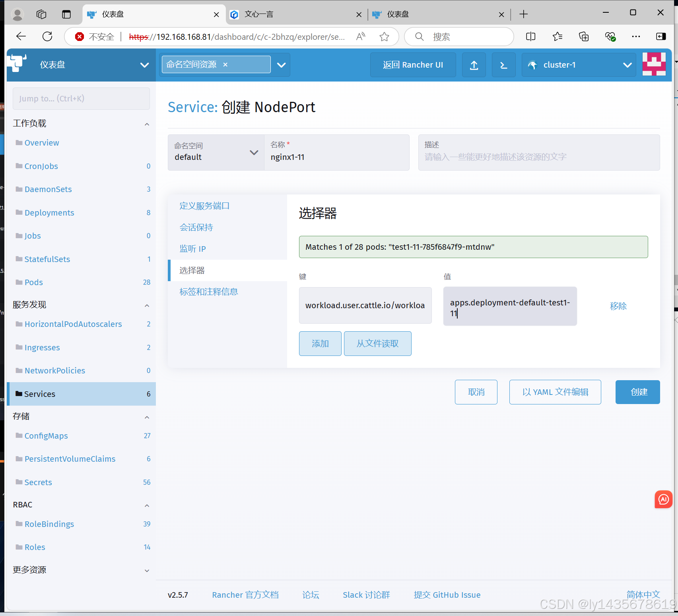The height and width of the screenshot is (616, 678).
Task: Open 提交 GitHub Issue link
Action: click(447, 595)
